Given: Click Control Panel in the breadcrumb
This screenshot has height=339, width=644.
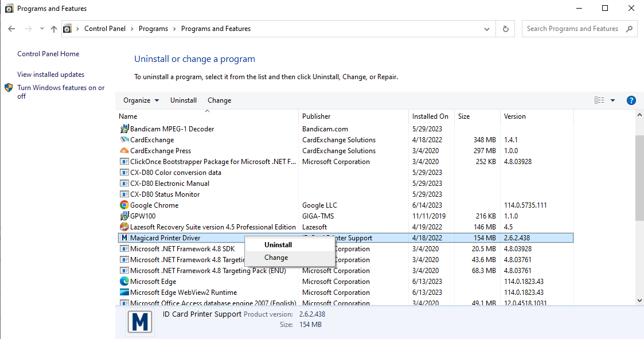Looking at the screenshot, I should [x=105, y=29].
